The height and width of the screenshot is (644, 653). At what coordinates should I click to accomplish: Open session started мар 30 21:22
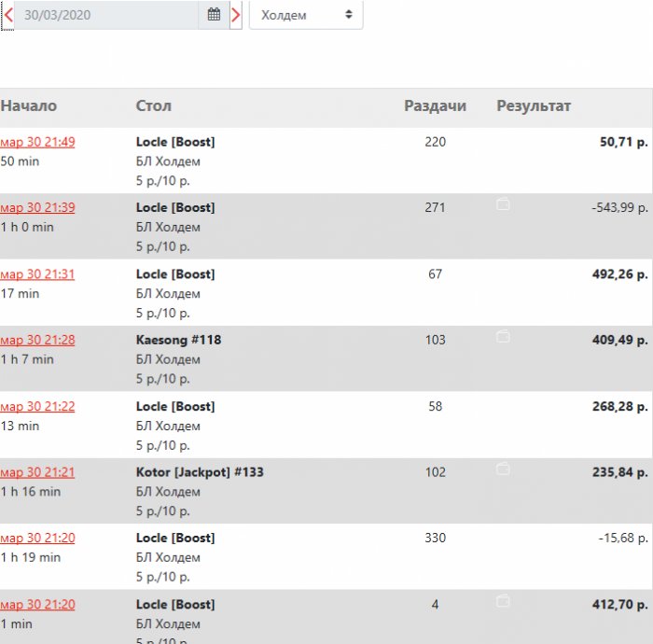point(37,407)
